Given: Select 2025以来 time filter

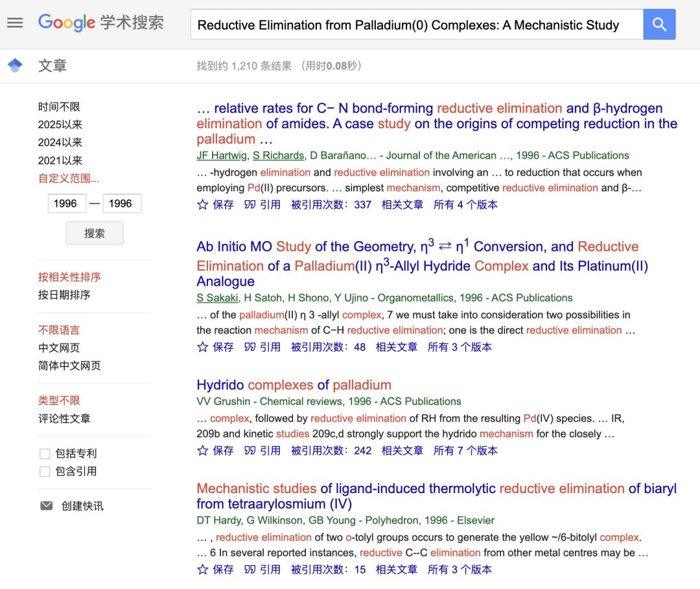Looking at the screenshot, I should (x=60, y=124).
